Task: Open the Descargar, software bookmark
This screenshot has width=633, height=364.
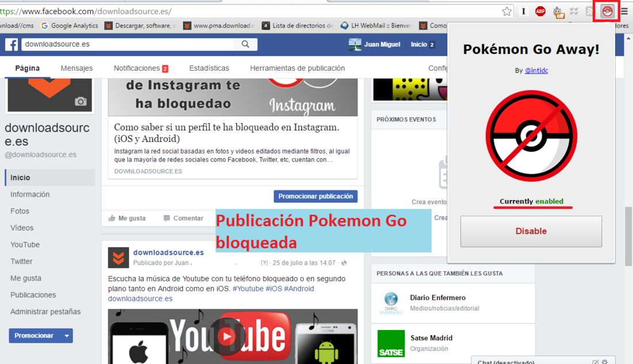Action: coord(140,25)
